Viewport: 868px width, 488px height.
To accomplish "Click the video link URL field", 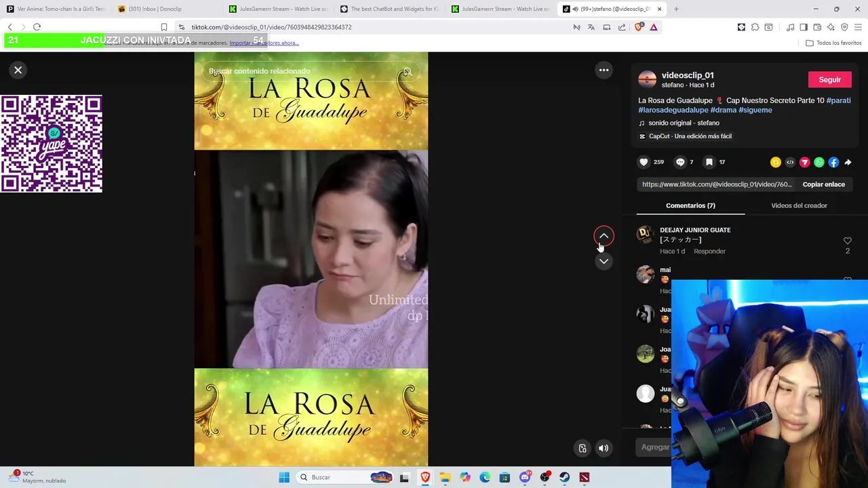I will click(717, 184).
